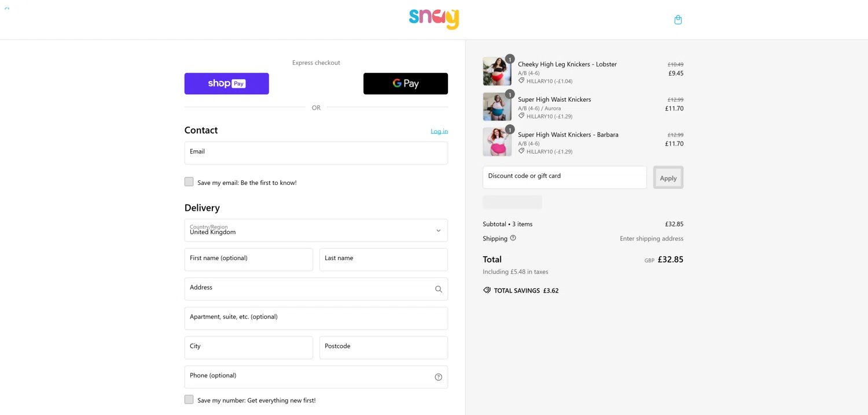Click the address search magnifier icon
This screenshot has height=415, width=868.
(x=438, y=289)
